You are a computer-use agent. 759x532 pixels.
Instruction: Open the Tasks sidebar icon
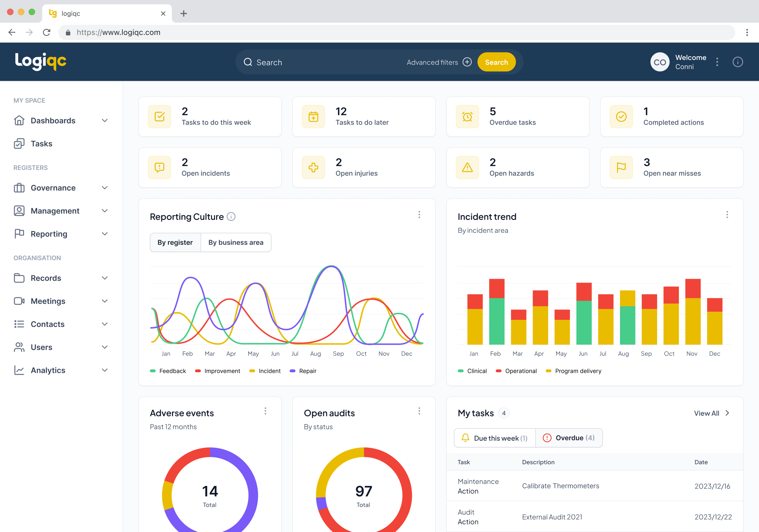click(x=20, y=144)
